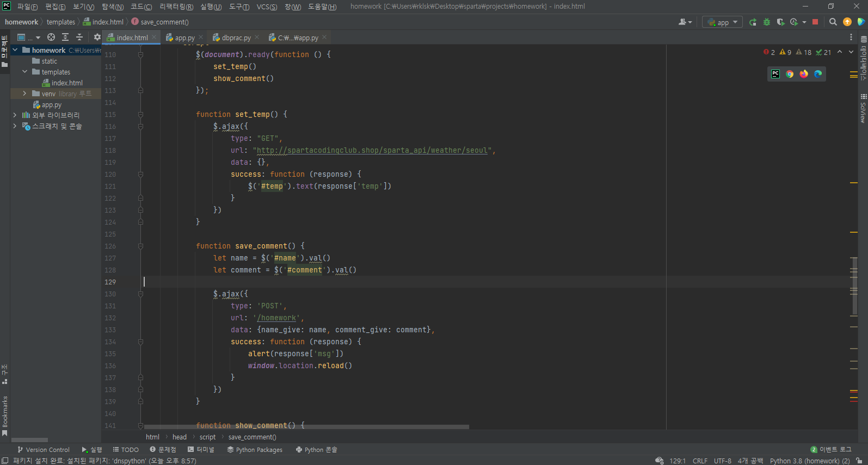Collapse all nodes in project panel
The height and width of the screenshot is (465, 868).
coord(79,37)
